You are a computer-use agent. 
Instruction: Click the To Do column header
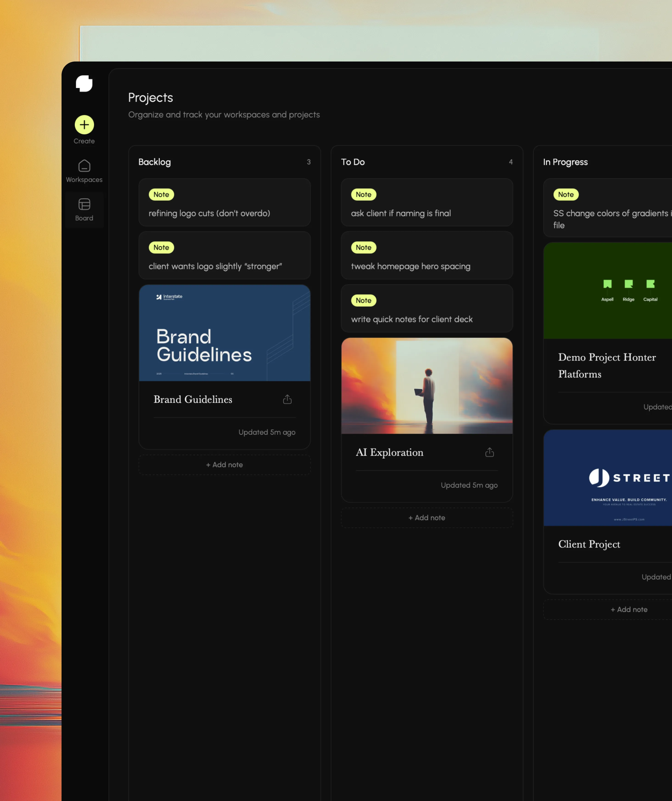[x=353, y=162]
